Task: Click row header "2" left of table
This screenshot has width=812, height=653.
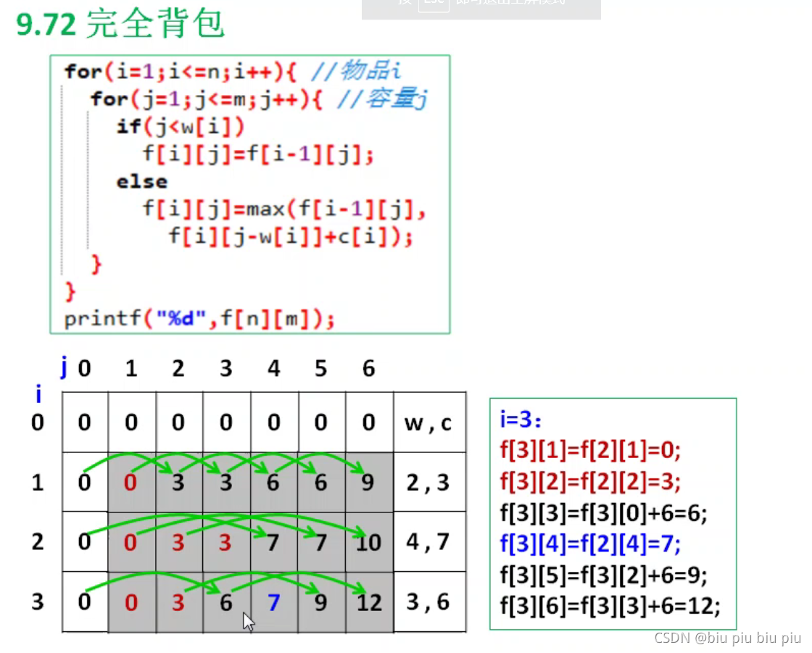Action: point(37,541)
